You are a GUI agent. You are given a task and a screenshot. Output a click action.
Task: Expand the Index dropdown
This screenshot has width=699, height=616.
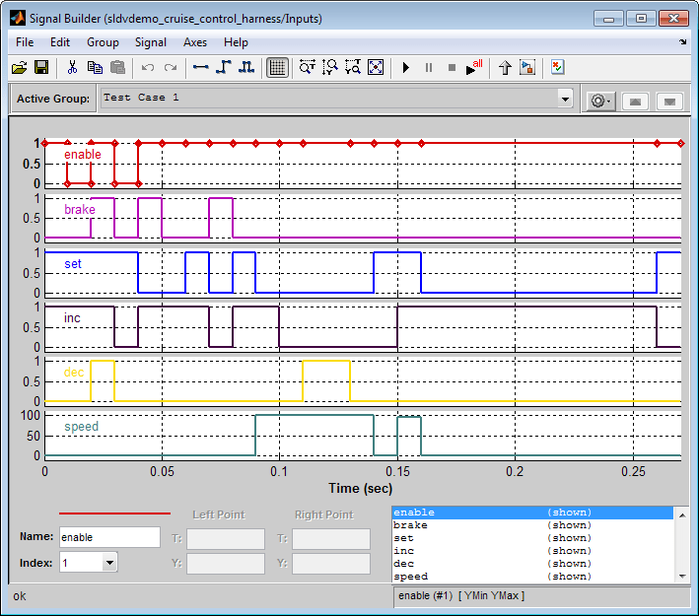(x=108, y=563)
